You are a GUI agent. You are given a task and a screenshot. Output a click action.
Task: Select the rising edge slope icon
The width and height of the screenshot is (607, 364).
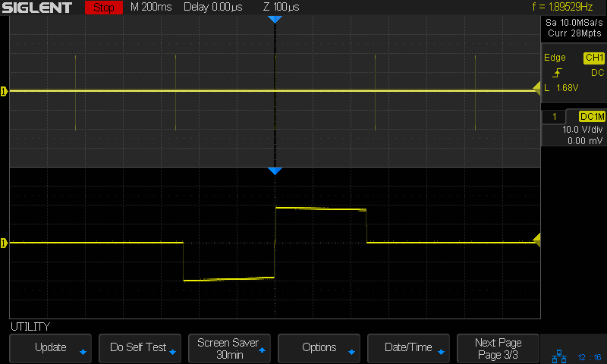coord(558,73)
